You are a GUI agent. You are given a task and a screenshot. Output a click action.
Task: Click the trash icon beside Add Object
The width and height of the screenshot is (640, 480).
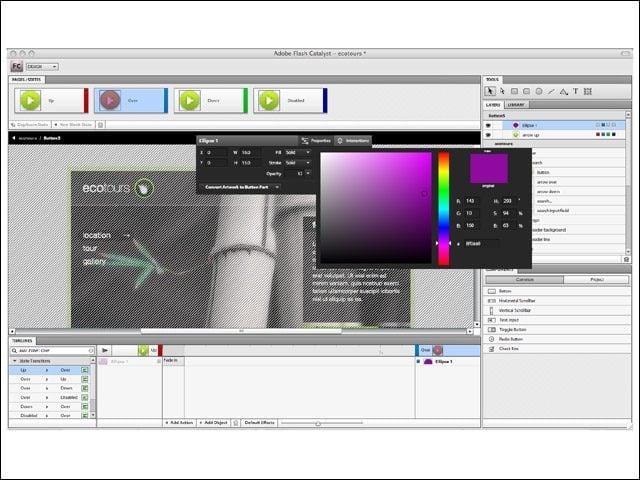point(236,423)
